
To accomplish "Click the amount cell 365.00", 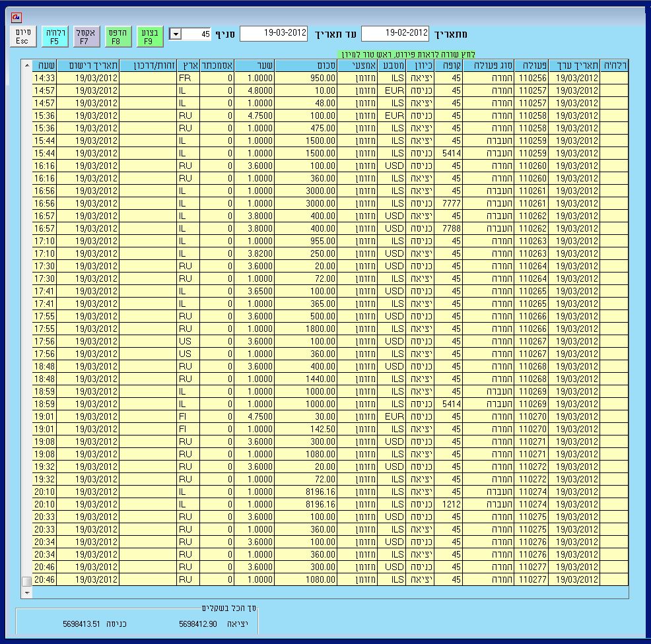I will pyautogui.click(x=306, y=304).
